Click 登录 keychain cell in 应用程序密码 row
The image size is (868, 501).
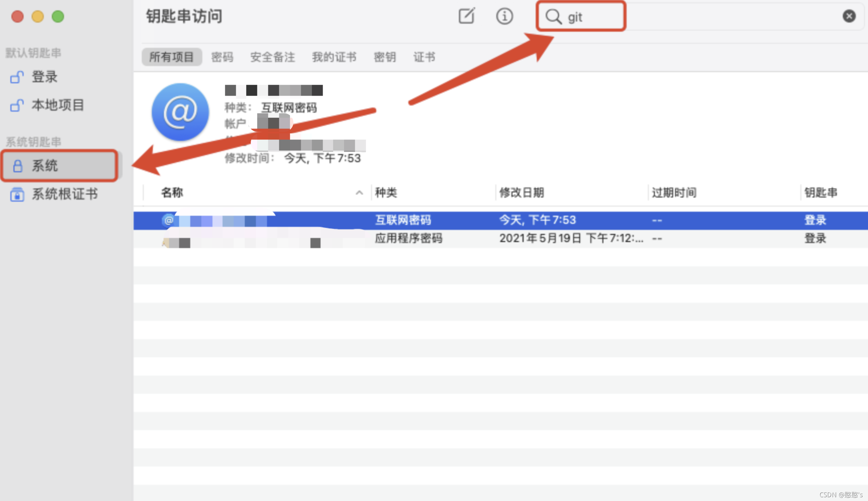pos(815,238)
